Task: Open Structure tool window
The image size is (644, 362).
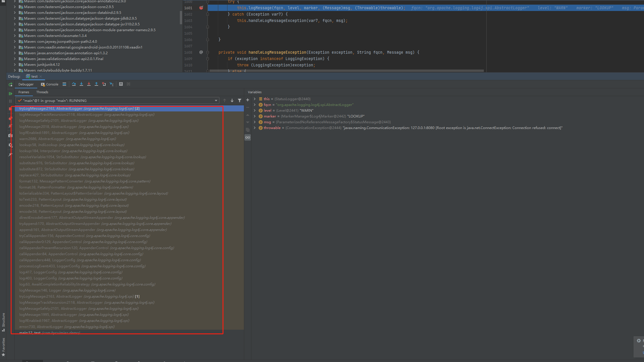Action: click(3, 322)
